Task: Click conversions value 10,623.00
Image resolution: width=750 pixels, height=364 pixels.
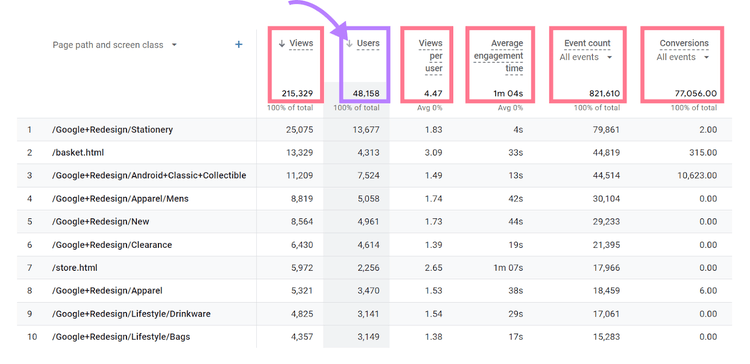Action: (x=697, y=176)
